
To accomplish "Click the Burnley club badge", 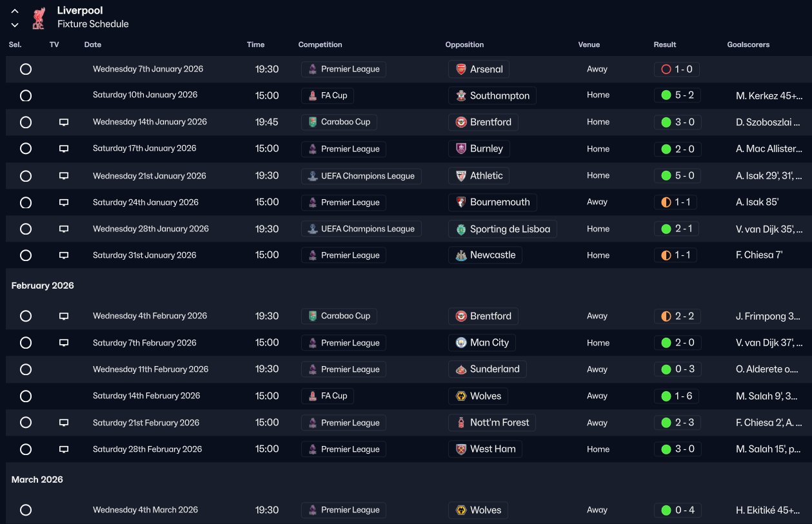I will 460,149.
